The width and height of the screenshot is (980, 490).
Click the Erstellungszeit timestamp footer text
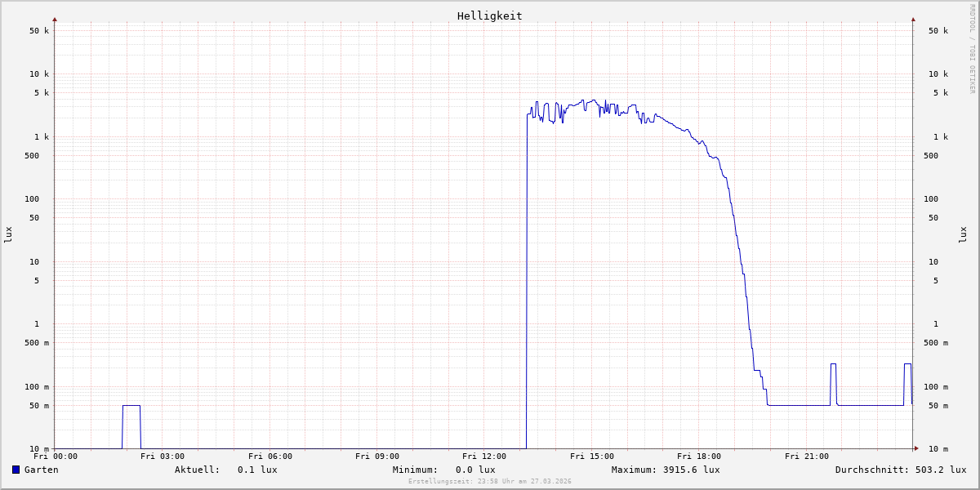(x=490, y=481)
